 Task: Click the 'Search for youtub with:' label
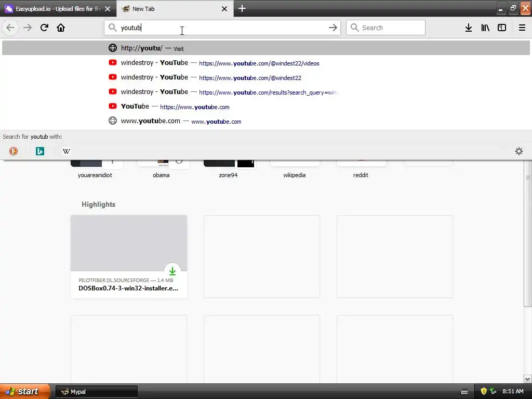[32, 137]
